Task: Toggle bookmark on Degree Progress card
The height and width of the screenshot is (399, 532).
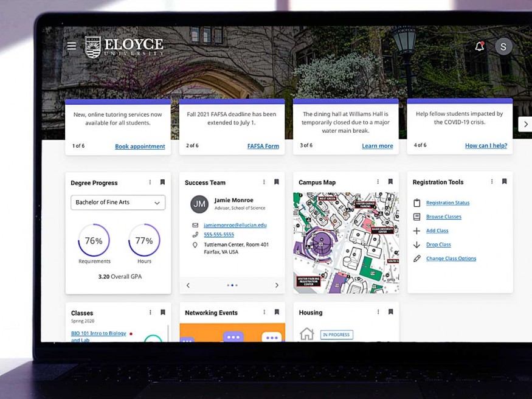Action: (x=162, y=182)
